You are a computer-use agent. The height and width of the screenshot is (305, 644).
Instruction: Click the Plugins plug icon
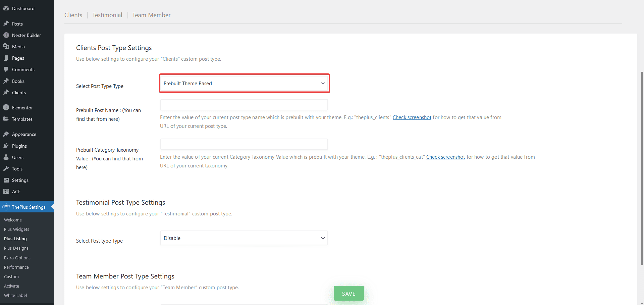click(x=6, y=146)
